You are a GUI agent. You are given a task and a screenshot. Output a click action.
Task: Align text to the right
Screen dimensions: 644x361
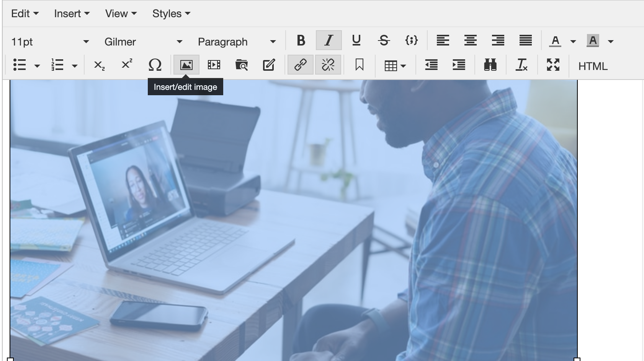pos(498,41)
